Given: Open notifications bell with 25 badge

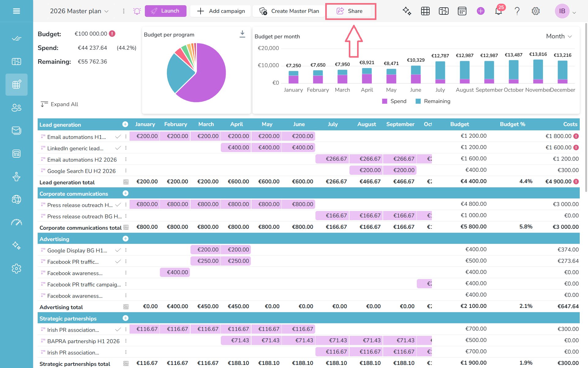Looking at the screenshot, I should (x=499, y=11).
